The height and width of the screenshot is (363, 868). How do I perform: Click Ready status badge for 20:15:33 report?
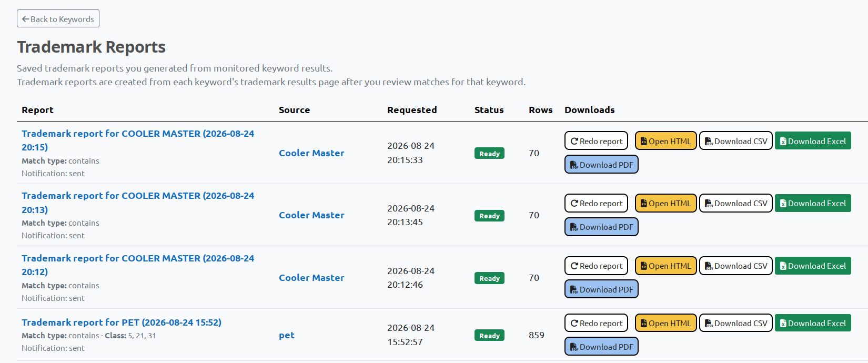pos(489,153)
